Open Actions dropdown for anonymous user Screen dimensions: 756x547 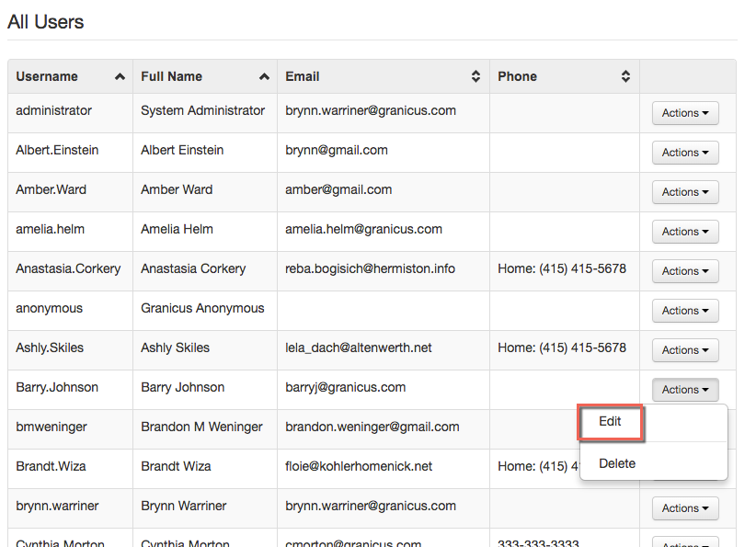pyautogui.click(x=685, y=311)
